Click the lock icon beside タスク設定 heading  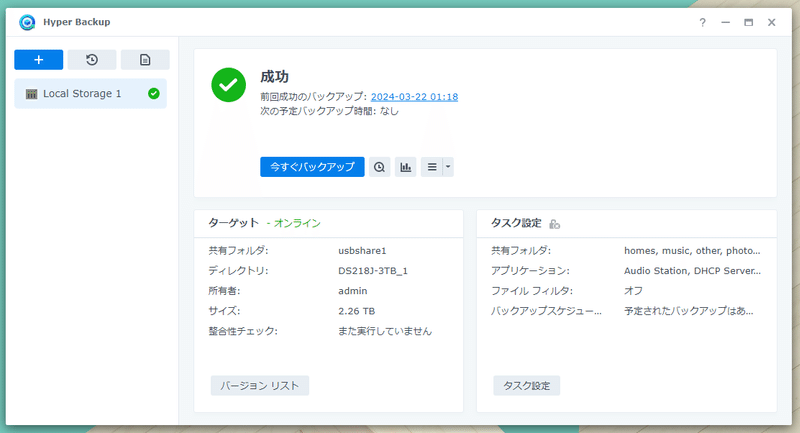pos(555,224)
